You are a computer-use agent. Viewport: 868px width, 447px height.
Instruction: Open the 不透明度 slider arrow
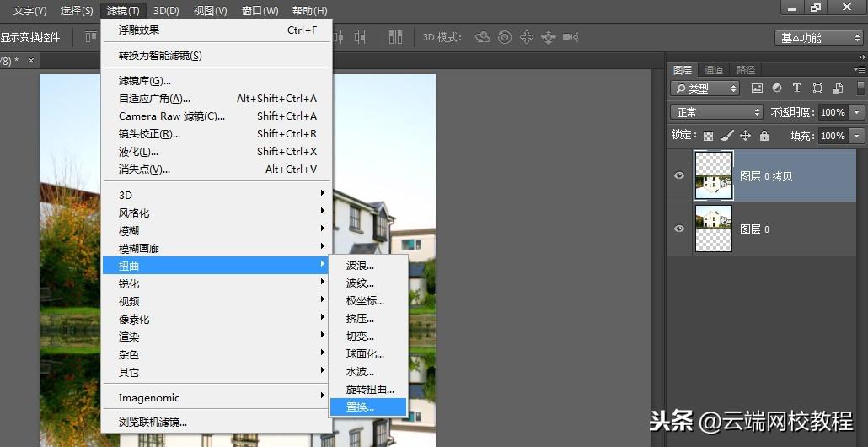(x=857, y=112)
